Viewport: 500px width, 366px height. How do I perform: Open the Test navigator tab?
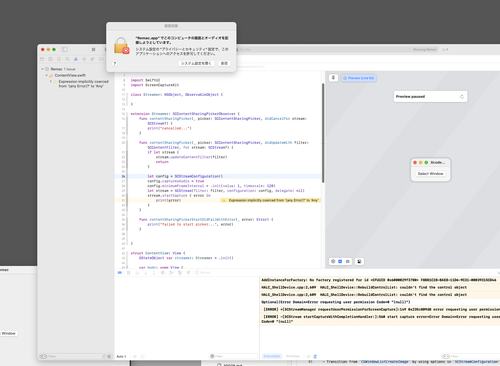coord(84,59)
